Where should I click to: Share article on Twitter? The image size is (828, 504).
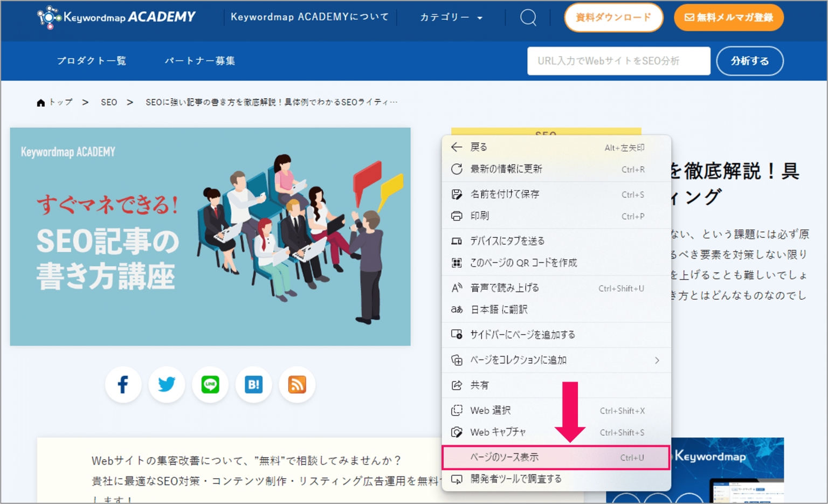pyautogui.click(x=167, y=384)
